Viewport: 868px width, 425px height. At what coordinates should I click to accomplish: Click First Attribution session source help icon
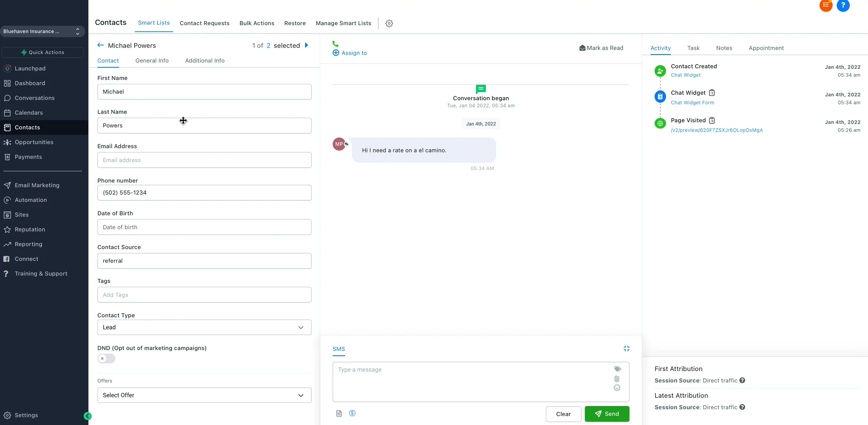point(742,381)
